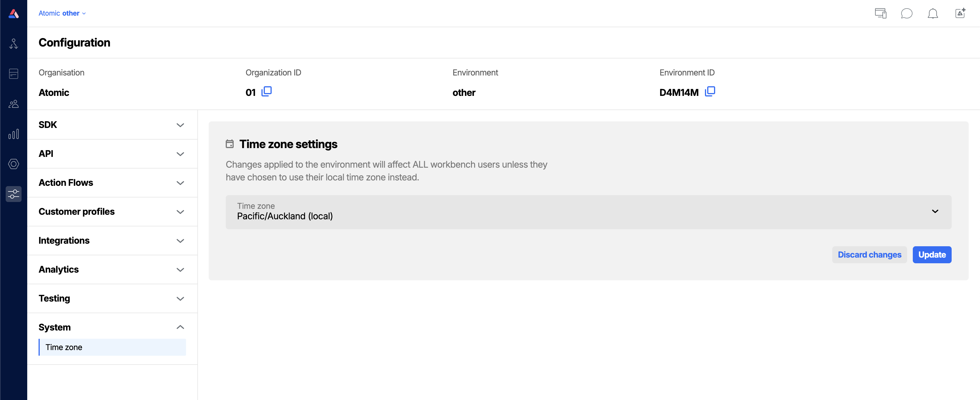Viewport: 980px width, 400px height.
Task: Copy the Organization ID 01
Action: point(267,91)
